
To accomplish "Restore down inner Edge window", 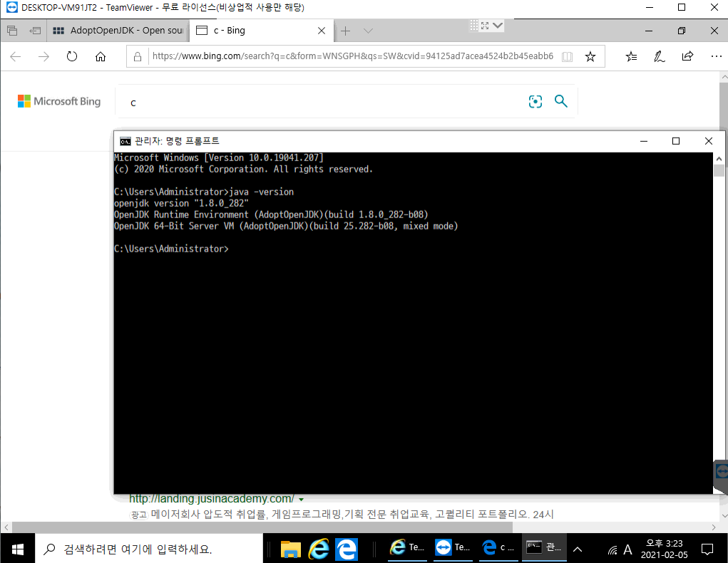I will tap(681, 31).
